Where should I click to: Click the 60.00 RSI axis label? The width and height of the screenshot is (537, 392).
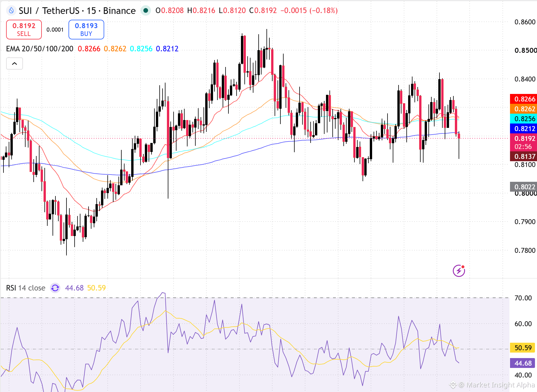tap(523, 324)
